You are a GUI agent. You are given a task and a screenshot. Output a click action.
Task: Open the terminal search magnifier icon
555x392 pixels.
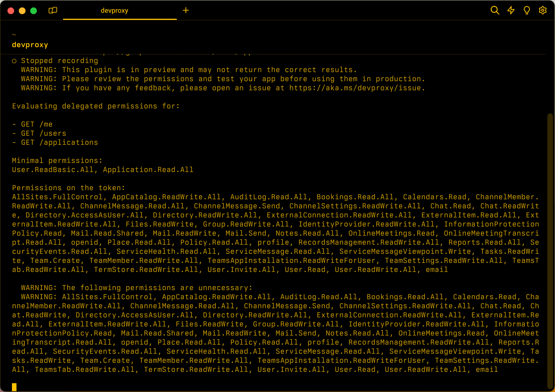tap(495, 11)
